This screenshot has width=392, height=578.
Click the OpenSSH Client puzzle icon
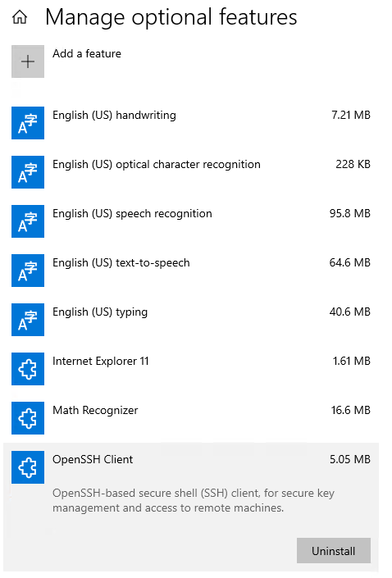click(28, 467)
